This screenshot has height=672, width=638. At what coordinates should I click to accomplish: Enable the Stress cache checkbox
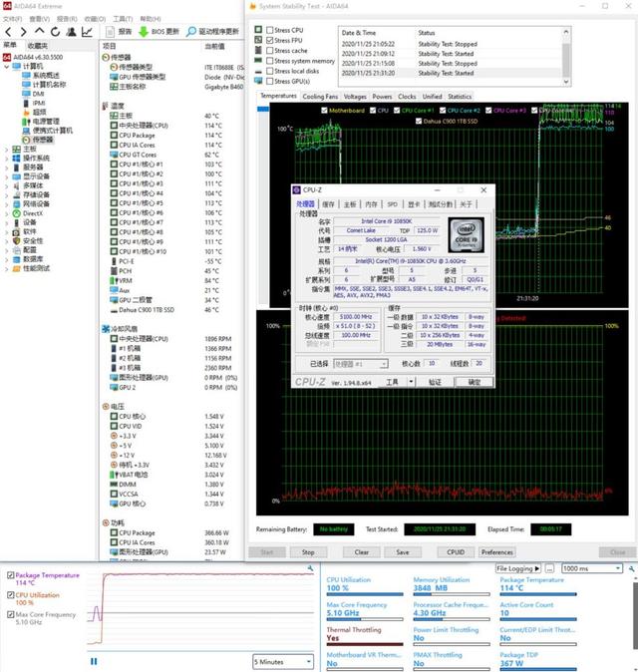pyautogui.click(x=269, y=51)
